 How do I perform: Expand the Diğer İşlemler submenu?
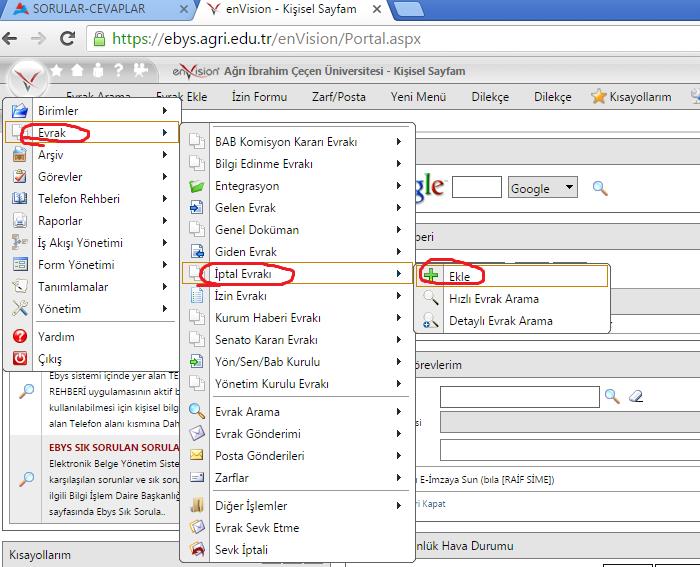tap(399, 506)
